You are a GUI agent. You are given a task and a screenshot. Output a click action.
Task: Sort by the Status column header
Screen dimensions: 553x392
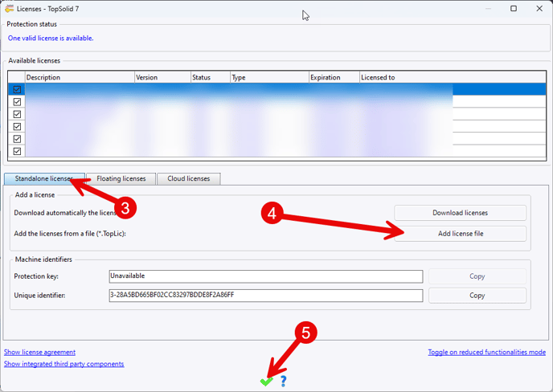(x=211, y=77)
